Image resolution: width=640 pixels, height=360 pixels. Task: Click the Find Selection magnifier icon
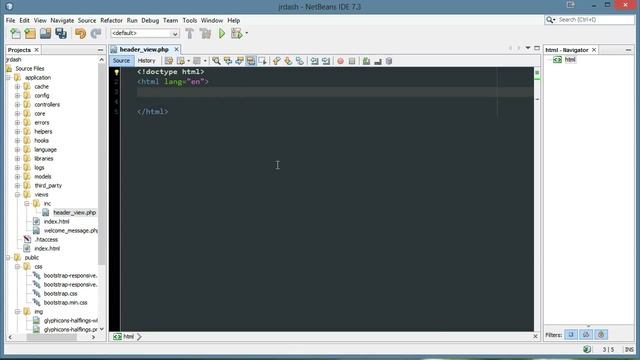pyautogui.click(x=216, y=61)
